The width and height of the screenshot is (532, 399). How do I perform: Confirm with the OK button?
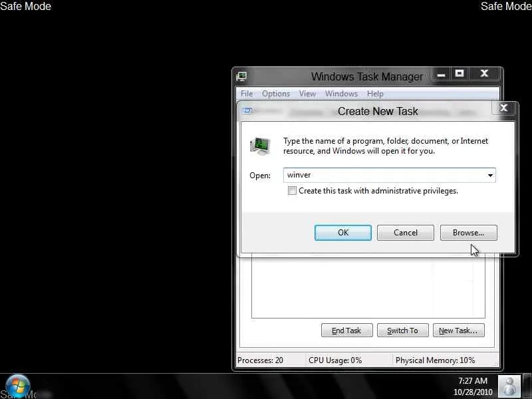click(x=343, y=232)
